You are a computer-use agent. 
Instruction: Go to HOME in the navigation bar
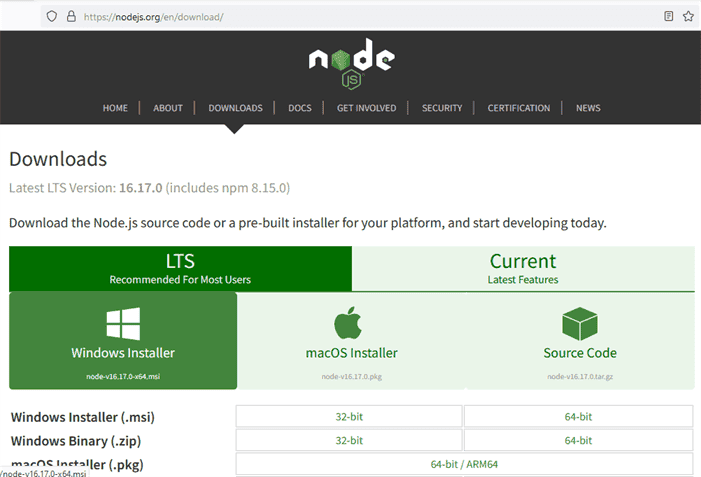click(115, 108)
